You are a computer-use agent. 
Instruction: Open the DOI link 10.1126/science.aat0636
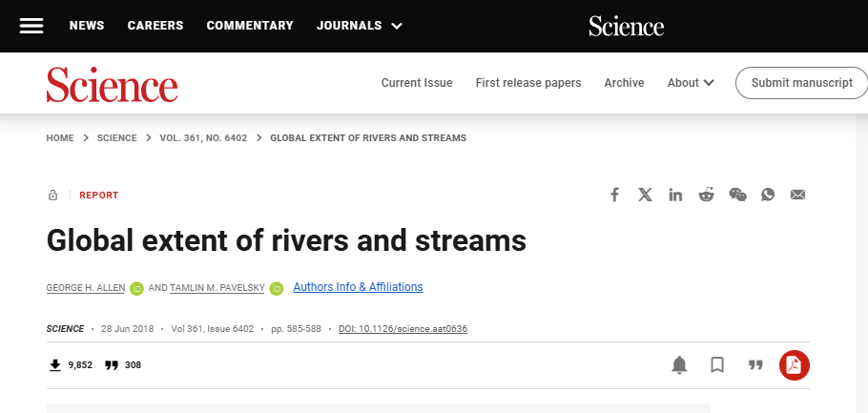[403, 329]
